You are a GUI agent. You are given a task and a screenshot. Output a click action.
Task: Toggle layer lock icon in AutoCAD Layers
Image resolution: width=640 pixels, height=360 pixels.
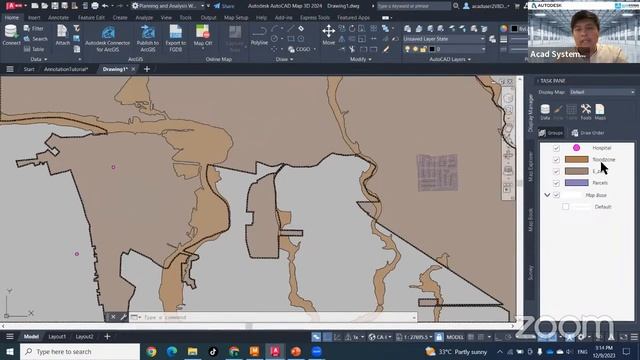(x=423, y=49)
